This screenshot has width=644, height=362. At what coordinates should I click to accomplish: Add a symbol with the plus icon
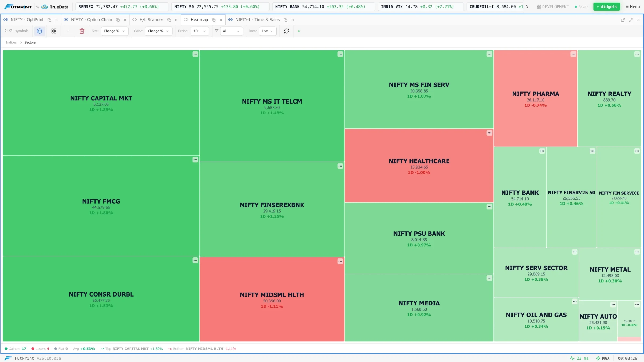coord(68,31)
